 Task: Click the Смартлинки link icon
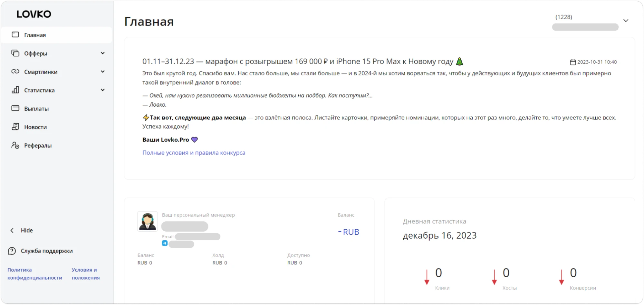coord(15,71)
